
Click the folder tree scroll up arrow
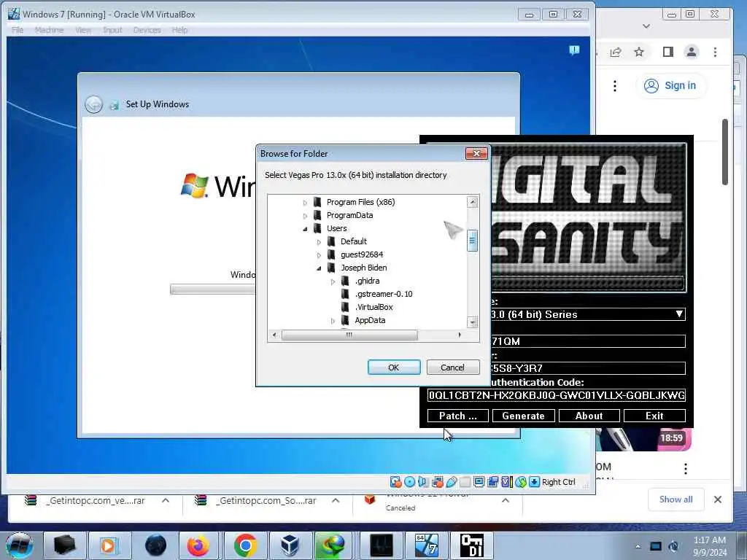[x=472, y=203]
